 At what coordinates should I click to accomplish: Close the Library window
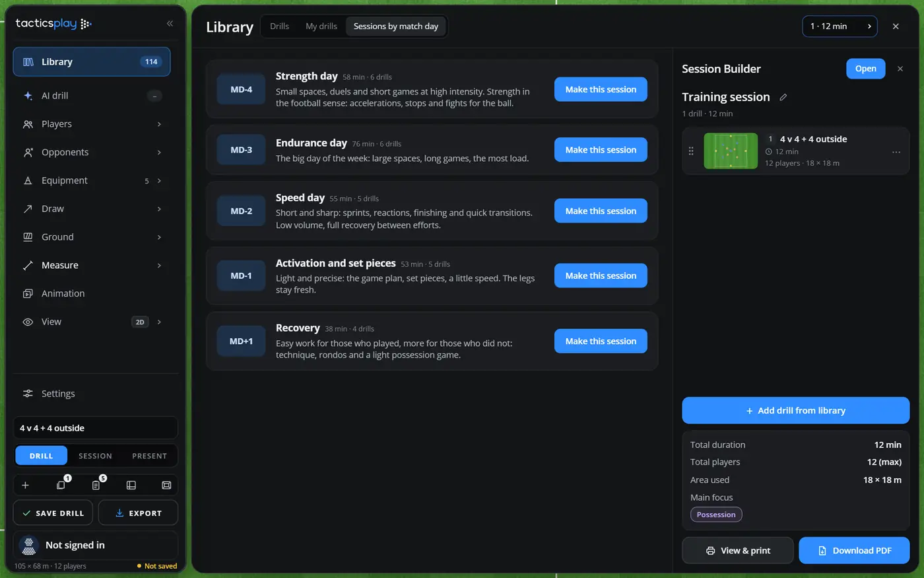point(896,26)
